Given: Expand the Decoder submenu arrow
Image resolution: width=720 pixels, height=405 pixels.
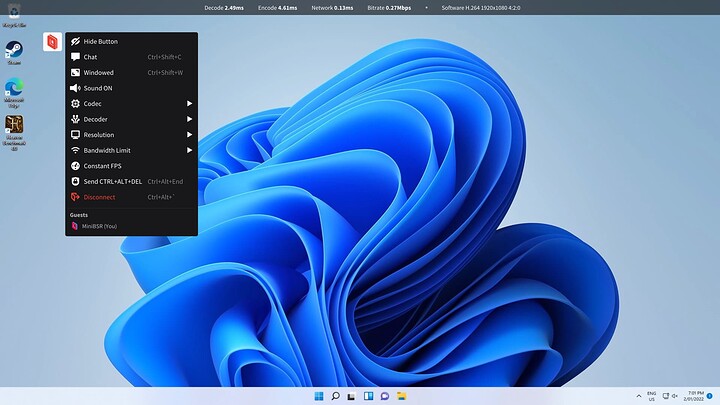Looking at the screenshot, I should (189, 119).
